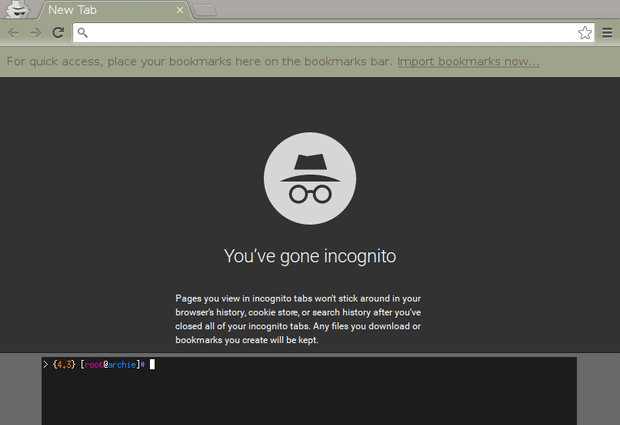Click the magnifier icon in the address bar
The height and width of the screenshot is (425, 620).
83,33
